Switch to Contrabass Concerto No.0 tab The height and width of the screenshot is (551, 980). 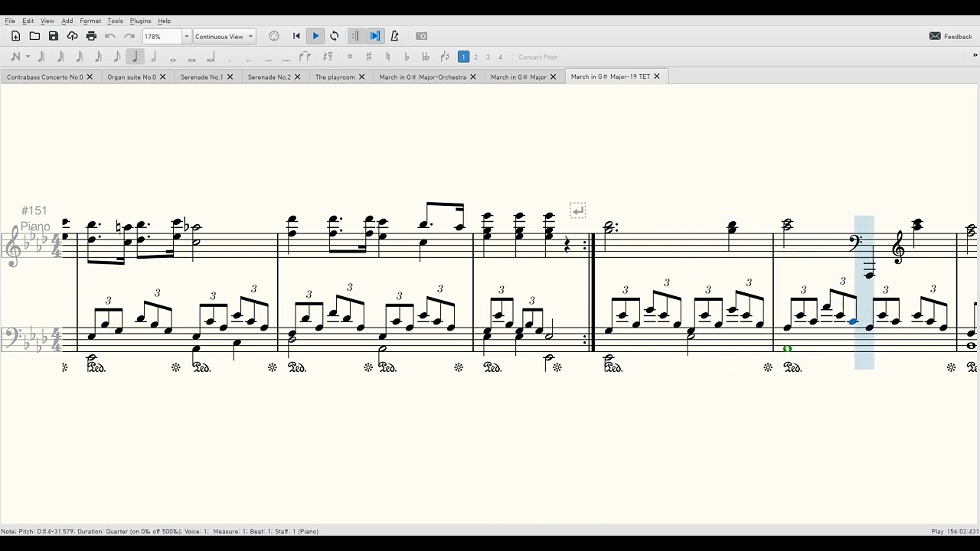pos(44,77)
